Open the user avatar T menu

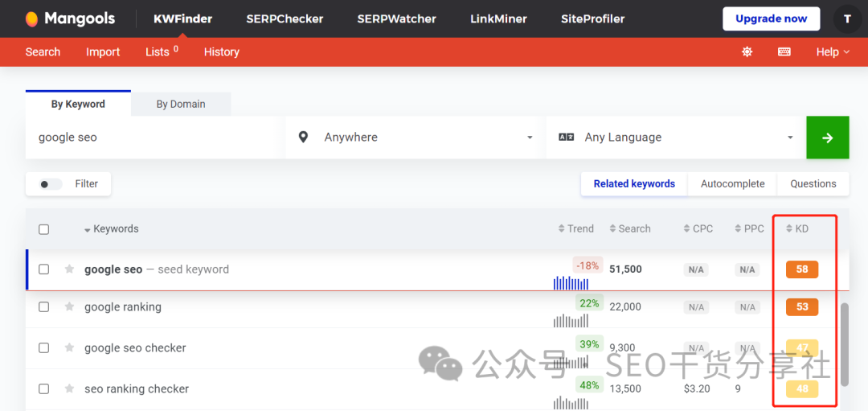(x=847, y=18)
